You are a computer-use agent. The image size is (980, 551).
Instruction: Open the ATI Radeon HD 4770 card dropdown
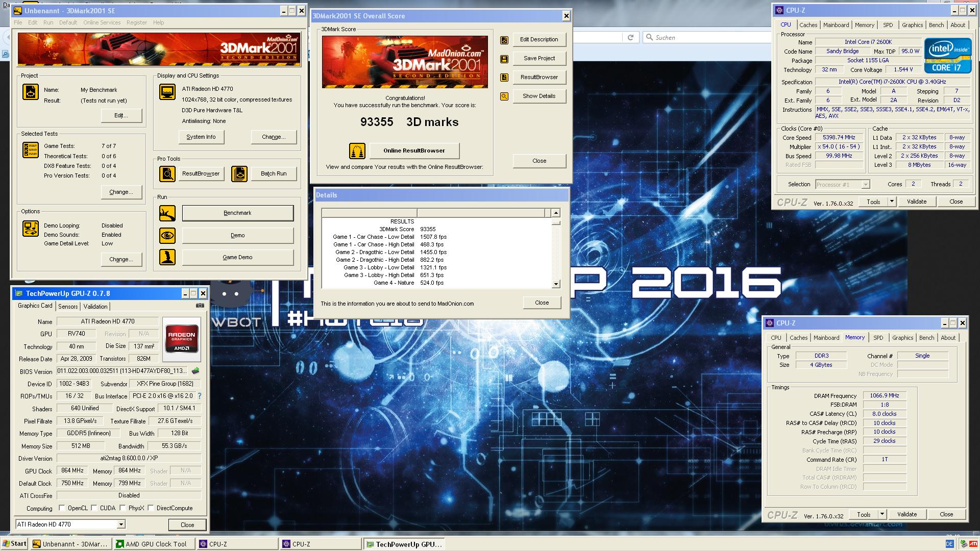point(121,524)
